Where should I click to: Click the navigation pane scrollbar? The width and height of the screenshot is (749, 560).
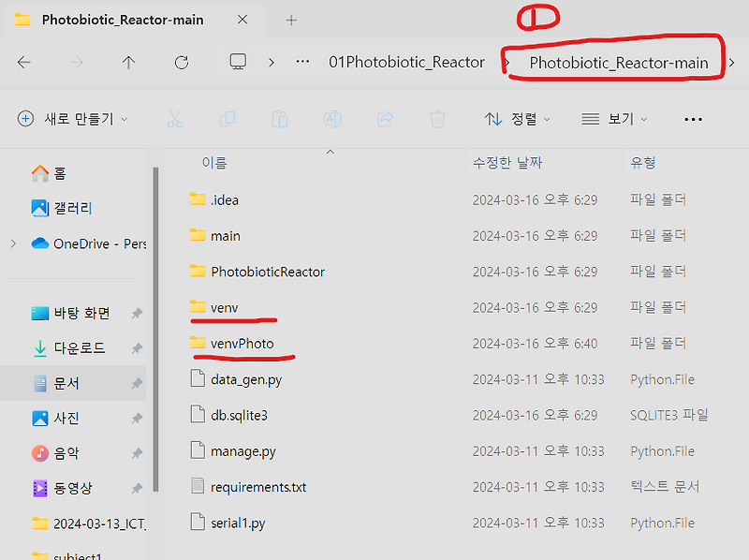[x=155, y=329]
